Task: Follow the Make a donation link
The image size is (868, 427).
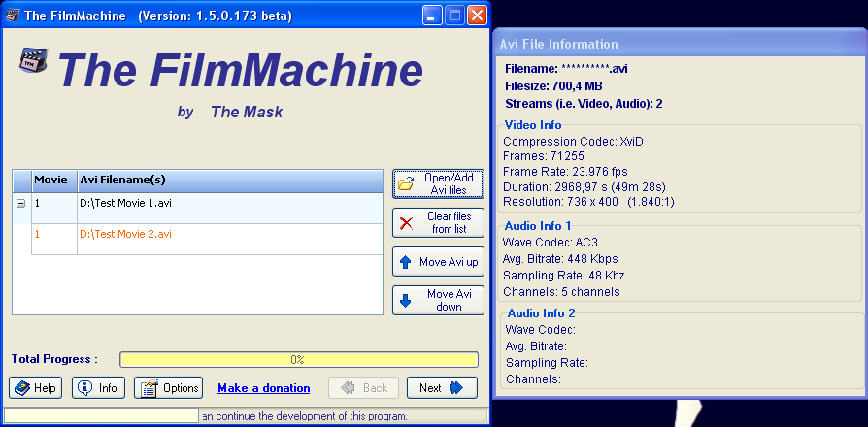Action: [x=264, y=388]
